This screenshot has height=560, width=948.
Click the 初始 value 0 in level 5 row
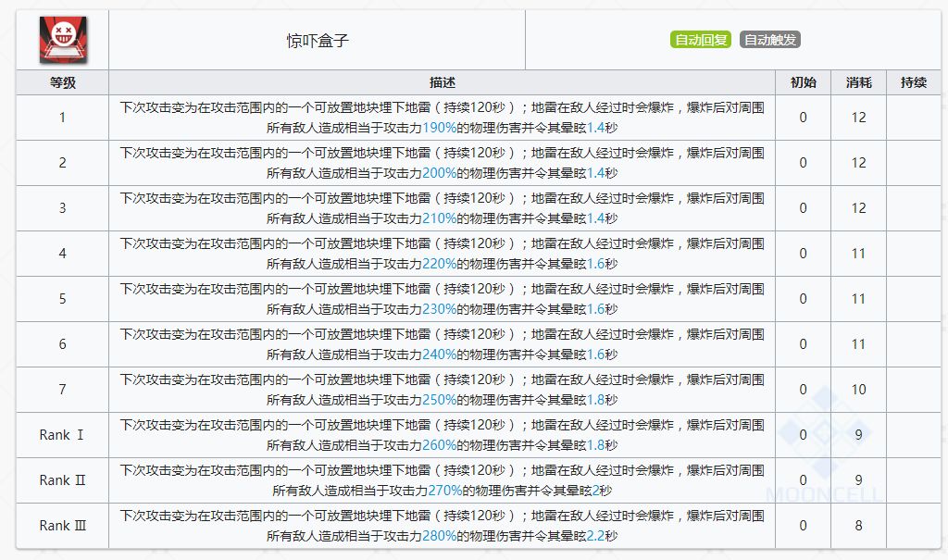coord(803,299)
